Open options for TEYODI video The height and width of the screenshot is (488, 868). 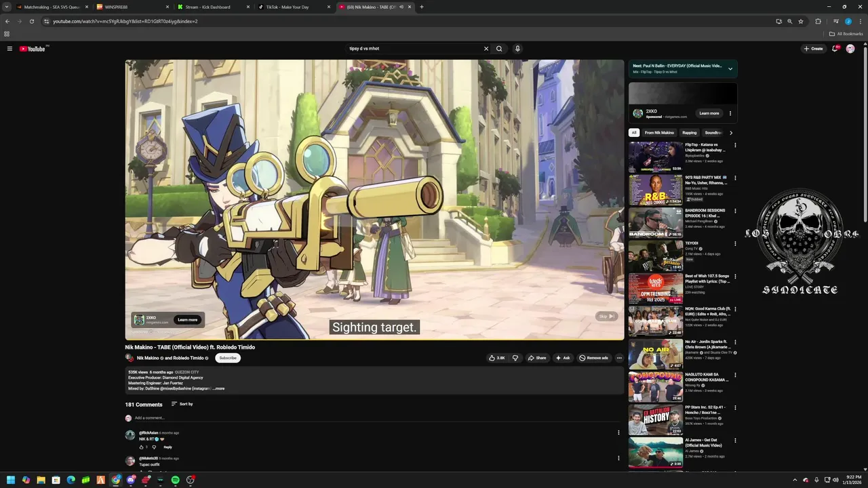(735, 243)
